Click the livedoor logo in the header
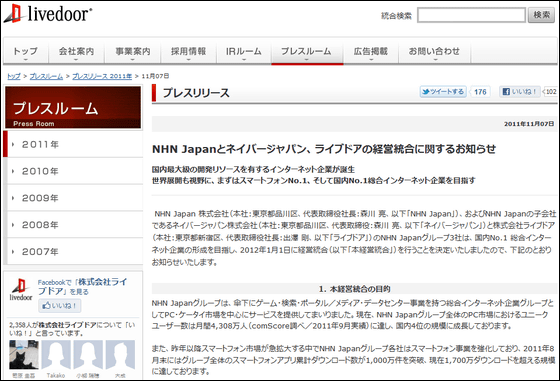Screen dimensions: 560x381 click(x=48, y=14)
